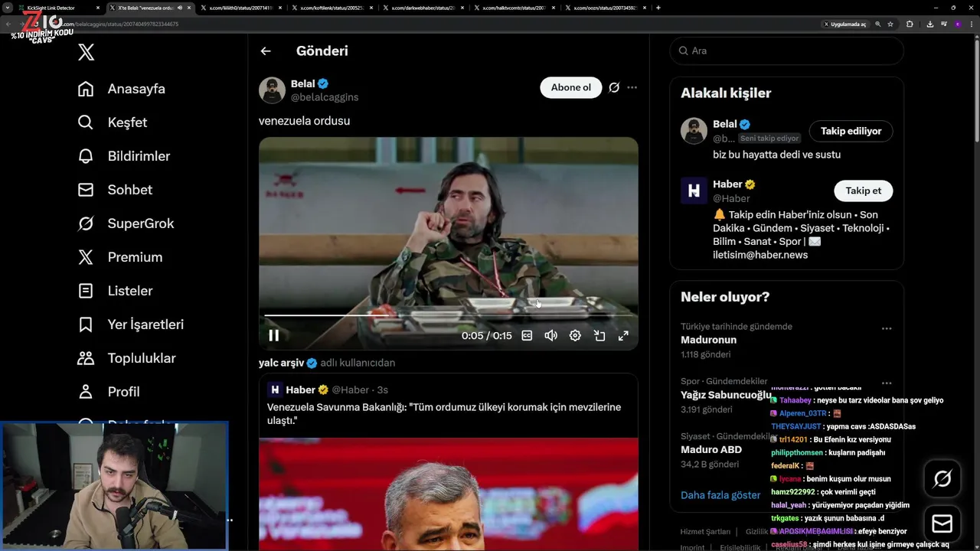Switch to x.com/halktvcomtr status tab
This screenshot has height=551, width=980.
click(x=514, y=8)
